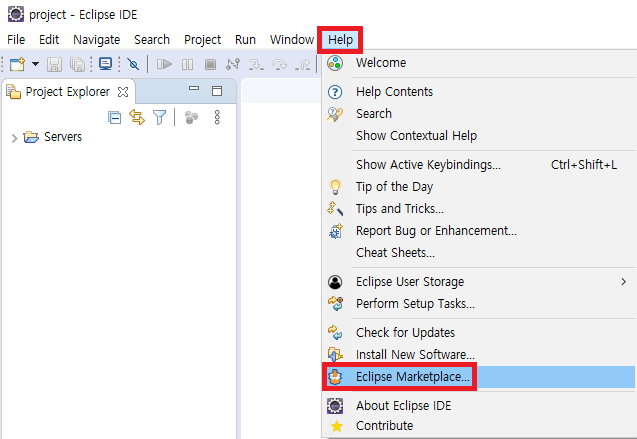This screenshot has width=637, height=439.
Task: Choose Install New Software...
Action: (479, 355)
